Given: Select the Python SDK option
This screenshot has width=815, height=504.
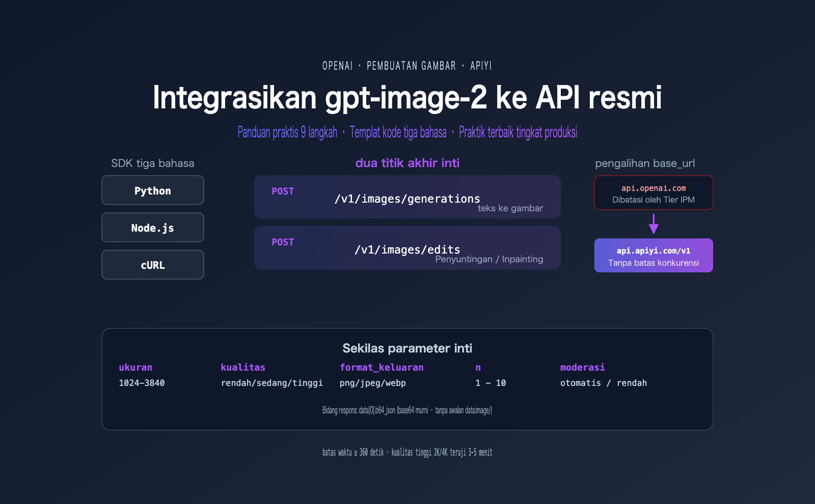Looking at the screenshot, I should [152, 190].
